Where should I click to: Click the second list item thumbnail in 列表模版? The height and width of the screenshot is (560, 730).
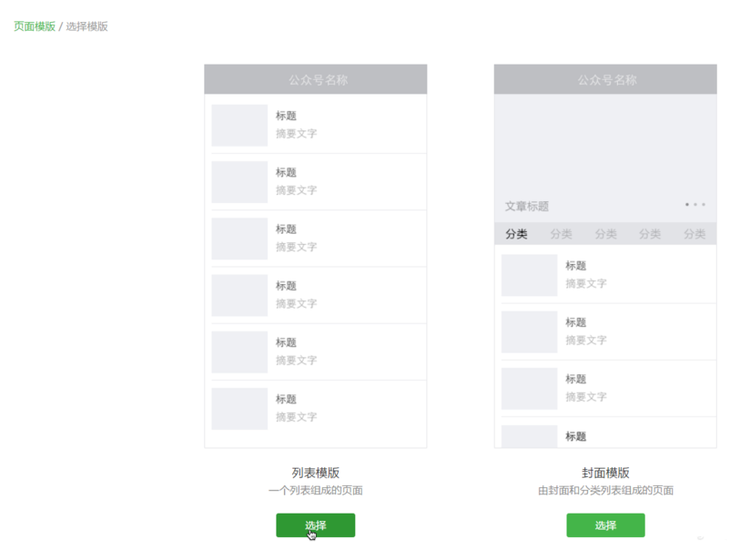[x=238, y=181]
